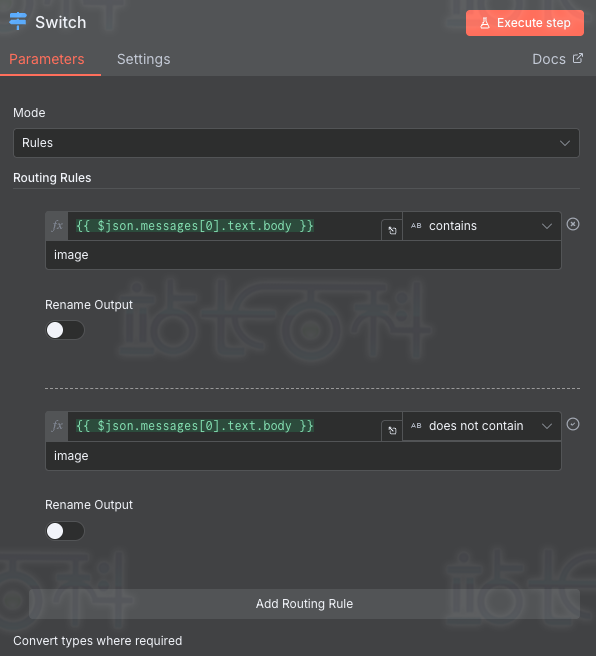Open expression editor for second rule
The width and height of the screenshot is (596, 656).
[392, 430]
